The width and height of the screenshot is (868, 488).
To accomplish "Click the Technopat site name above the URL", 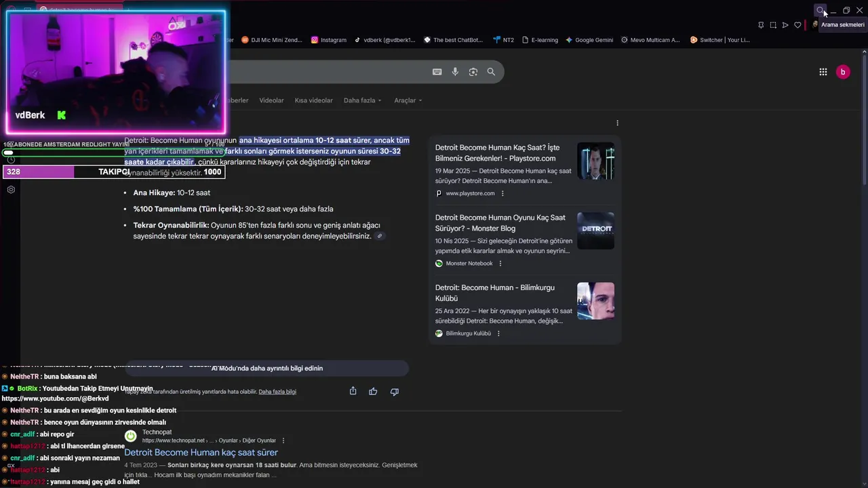I will [157, 432].
